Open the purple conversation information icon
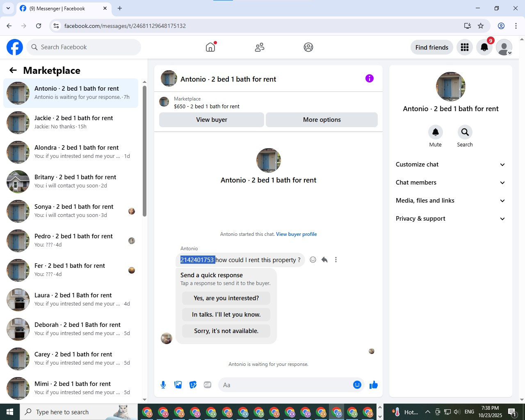525x420 pixels. coord(370,78)
